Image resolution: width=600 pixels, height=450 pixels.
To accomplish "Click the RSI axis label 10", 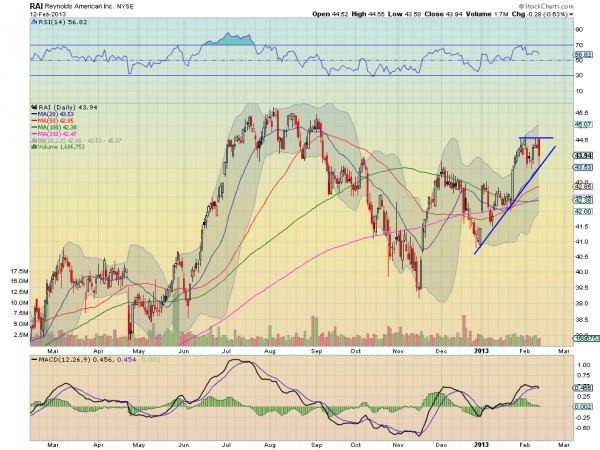I will 579,91.
